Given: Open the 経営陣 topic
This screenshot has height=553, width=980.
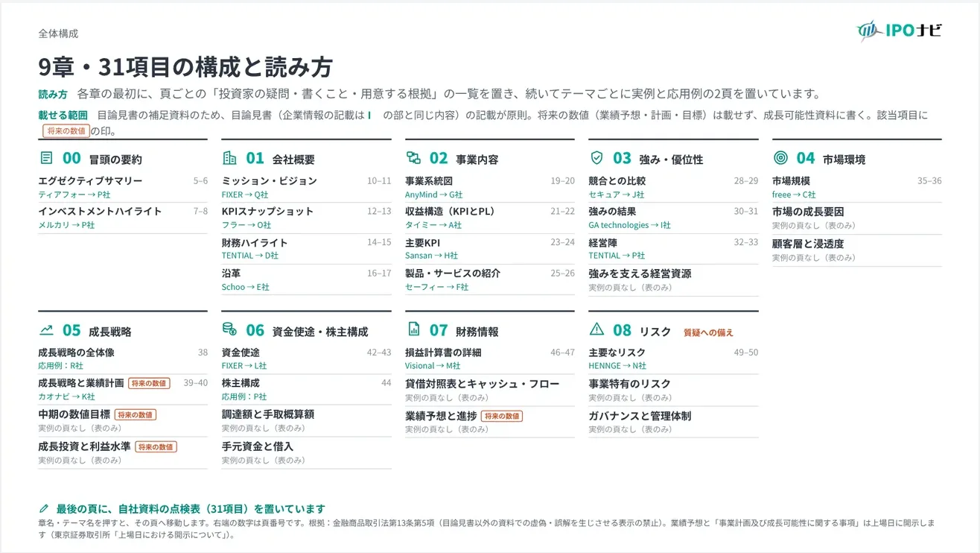Looking at the screenshot, I should coord(603,243).
